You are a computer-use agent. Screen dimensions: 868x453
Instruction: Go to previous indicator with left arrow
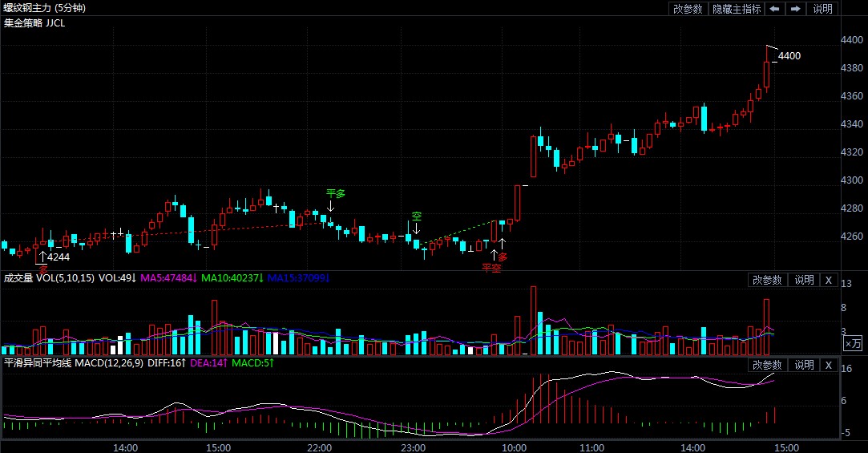click(x=774, y=9)
